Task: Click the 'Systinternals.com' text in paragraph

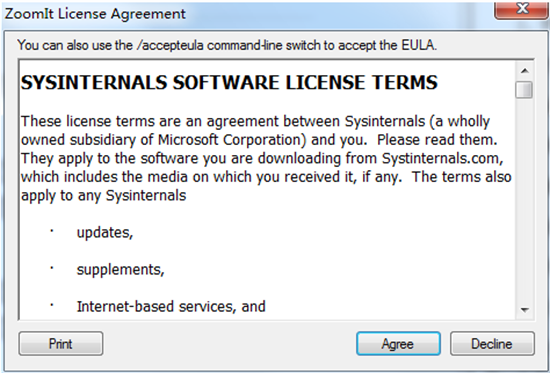Action: (443, 158)
